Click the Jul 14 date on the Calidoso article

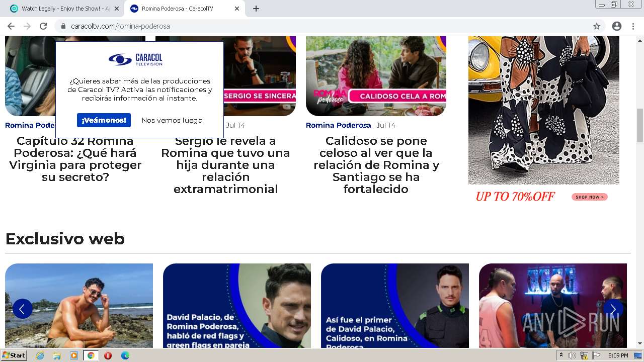point(386,125)
